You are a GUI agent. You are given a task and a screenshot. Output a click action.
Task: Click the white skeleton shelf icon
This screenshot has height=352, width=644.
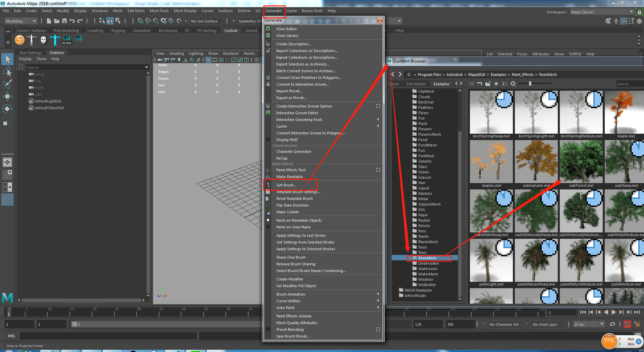[x=32, y=40]
